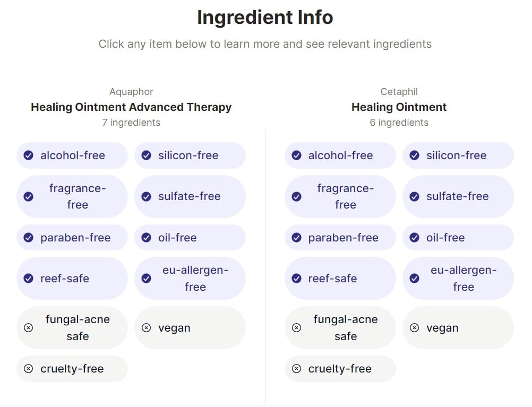Image resolution: width=532 pixels, height=407 pixels.
Task: Click Aquaphor silicon-free checkmark icon
Action: [147, 155]
